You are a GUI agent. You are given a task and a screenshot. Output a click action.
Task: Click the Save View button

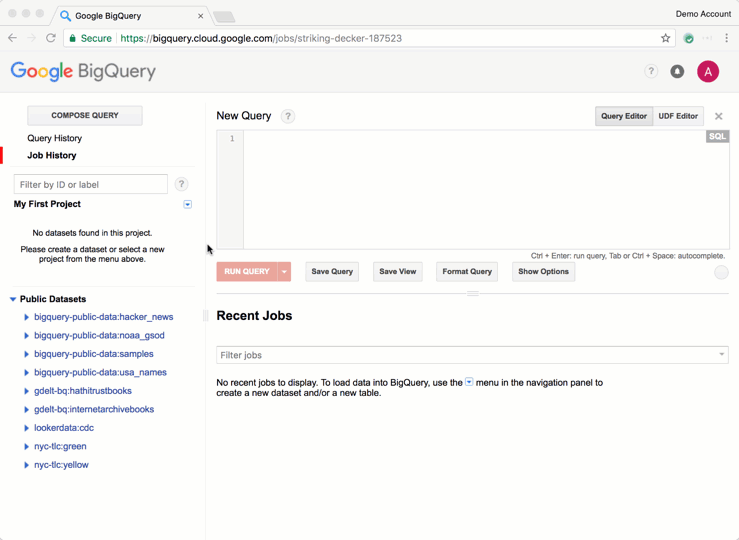pos(398,272)
